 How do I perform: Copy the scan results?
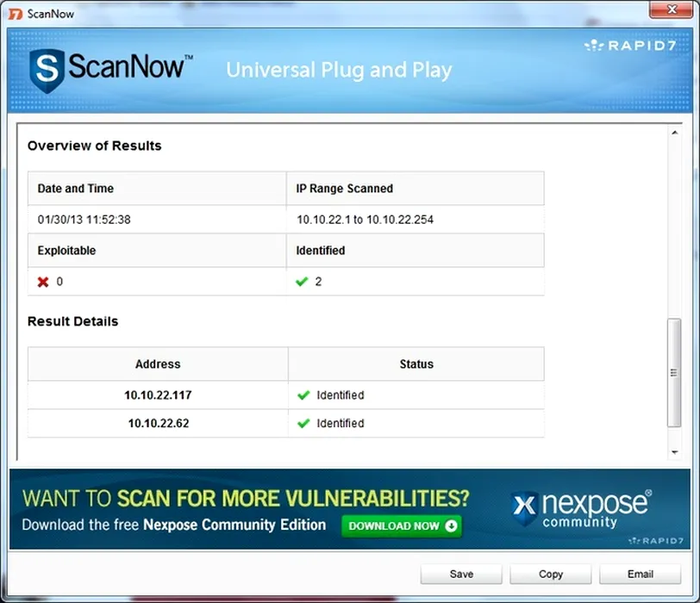[550, 575]
